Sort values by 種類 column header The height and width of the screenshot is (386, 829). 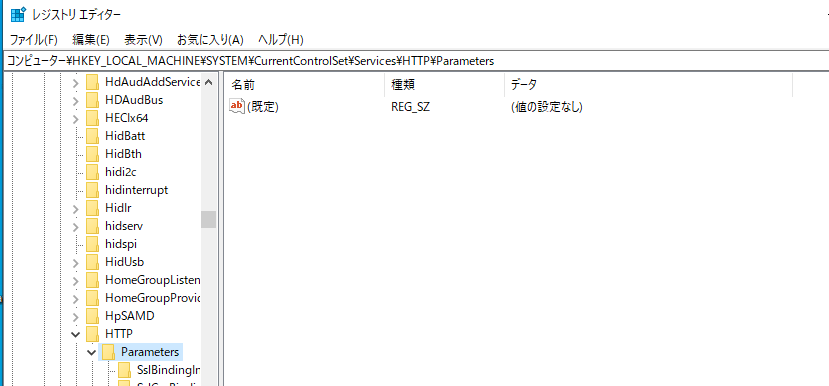point(445,85)
